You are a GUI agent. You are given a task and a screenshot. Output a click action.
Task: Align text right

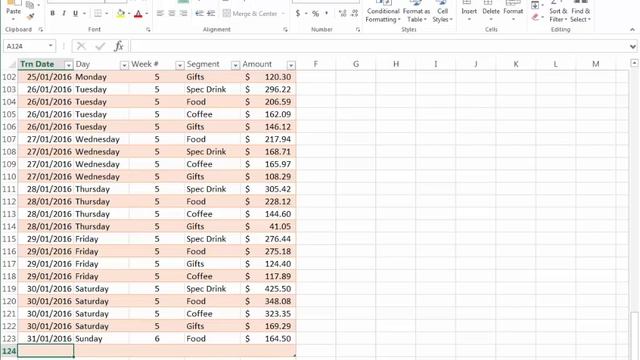pos(184,13)
